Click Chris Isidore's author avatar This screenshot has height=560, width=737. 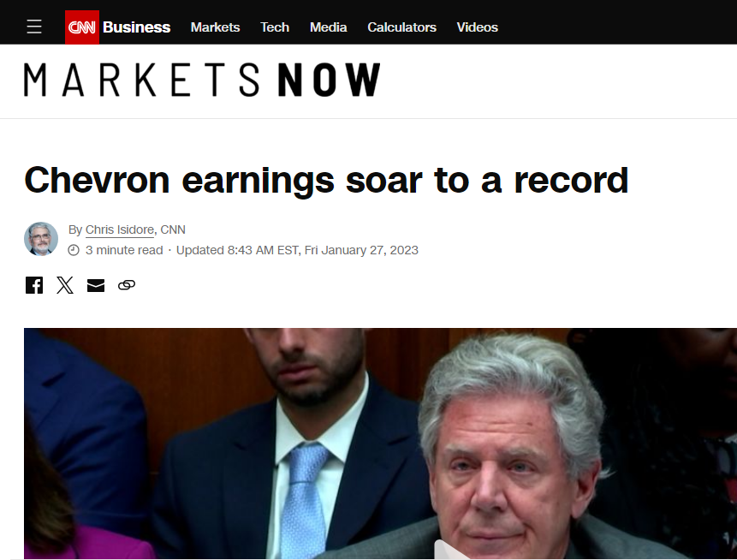point(41,239)
